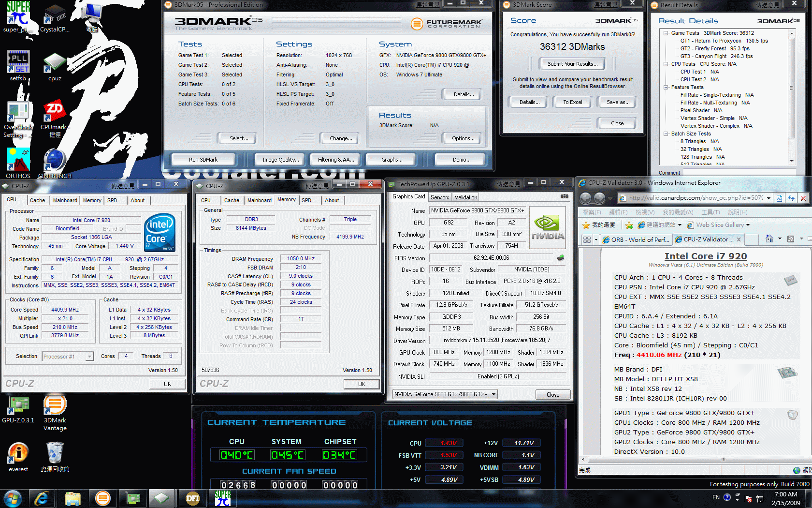Screen dimensions: 812x508
Task: Open the GPU-Z.0.3.1 desktop icon
Action: [18, 410]
